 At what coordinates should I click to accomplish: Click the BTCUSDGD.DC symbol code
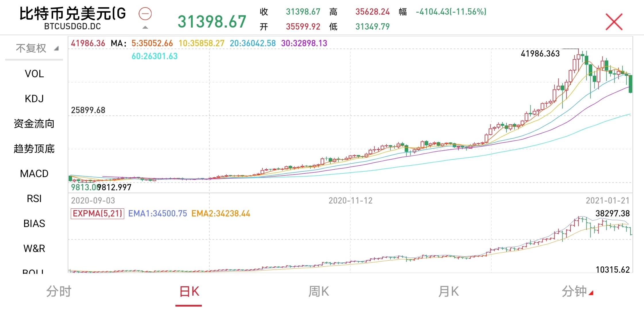72,26
